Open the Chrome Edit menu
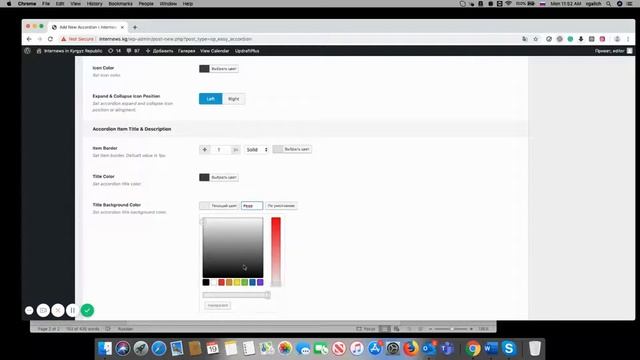The height and width of the screenshot is (360, 640). click(60, 4)
